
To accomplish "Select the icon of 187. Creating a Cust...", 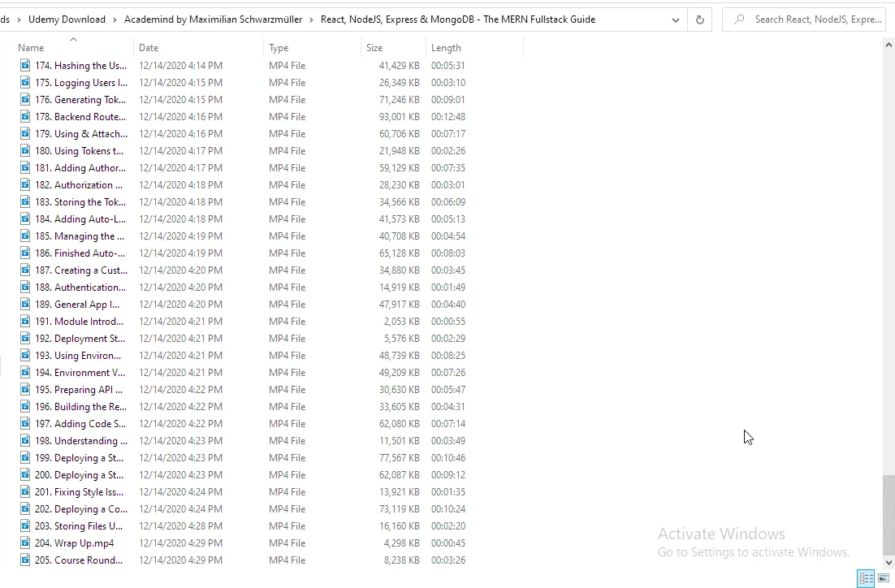I will pyautogui.click(x=25, y=270).
